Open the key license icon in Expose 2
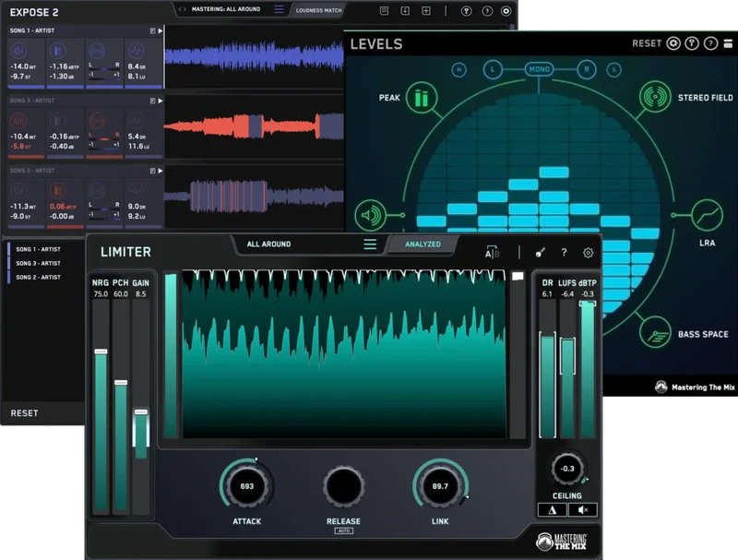 [466, 11]
